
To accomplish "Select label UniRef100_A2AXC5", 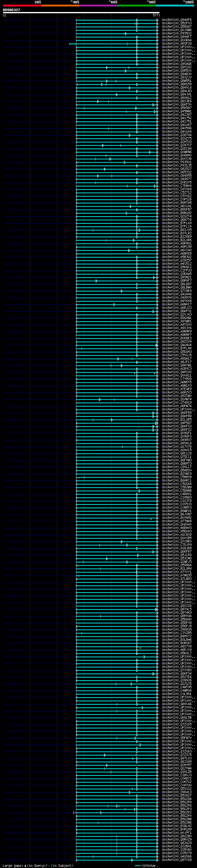I will (x=177, y=450).
